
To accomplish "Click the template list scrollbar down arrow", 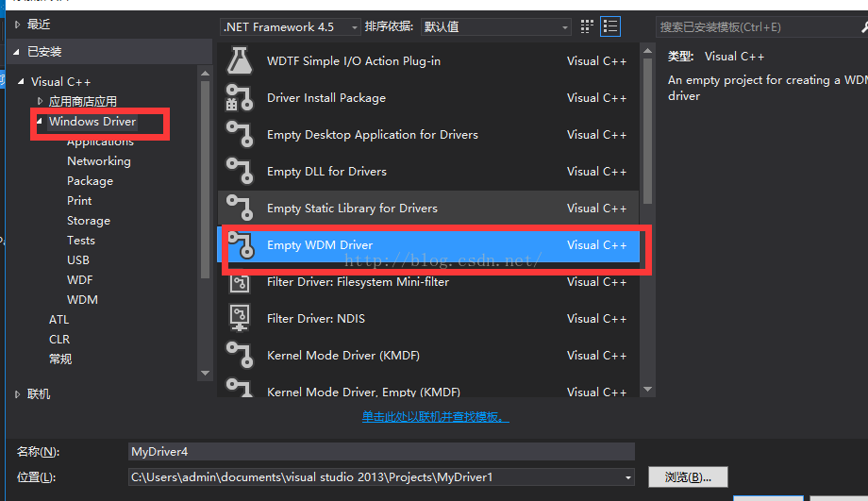I will pos(647,389).
